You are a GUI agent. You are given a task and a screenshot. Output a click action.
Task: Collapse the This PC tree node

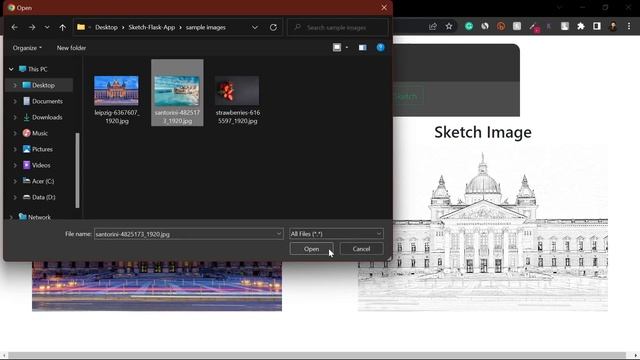click(x=11, y=69)
